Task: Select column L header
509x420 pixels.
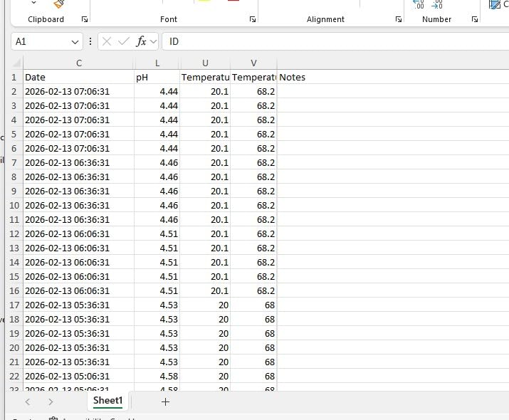Action: coord(157,63)
